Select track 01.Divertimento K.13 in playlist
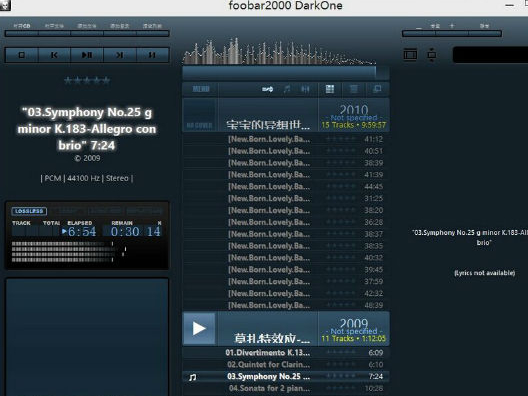Screen dimensions: 528x396 286,353
